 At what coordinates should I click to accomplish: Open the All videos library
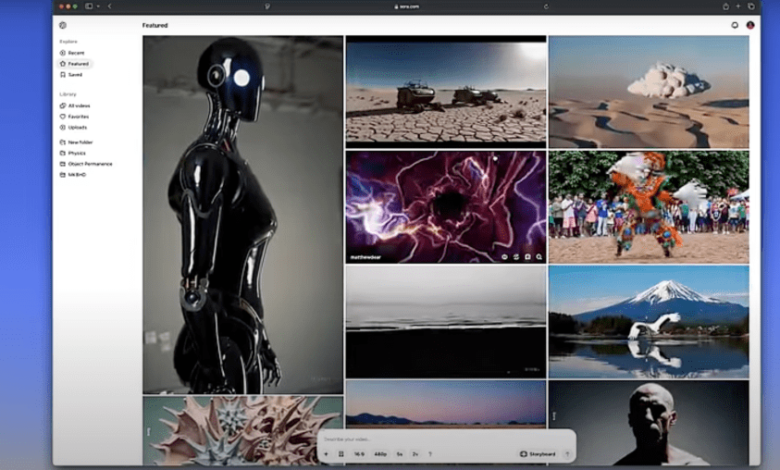78,105
